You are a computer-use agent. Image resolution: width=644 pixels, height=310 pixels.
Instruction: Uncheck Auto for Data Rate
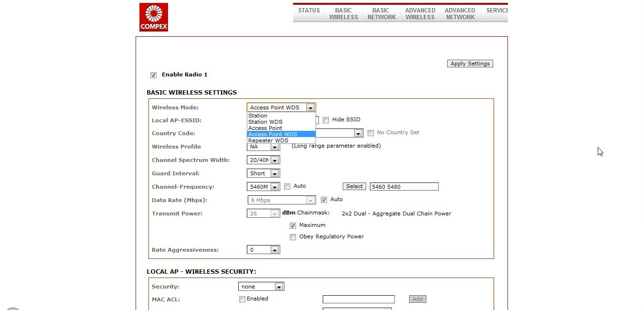click(324, 200)
